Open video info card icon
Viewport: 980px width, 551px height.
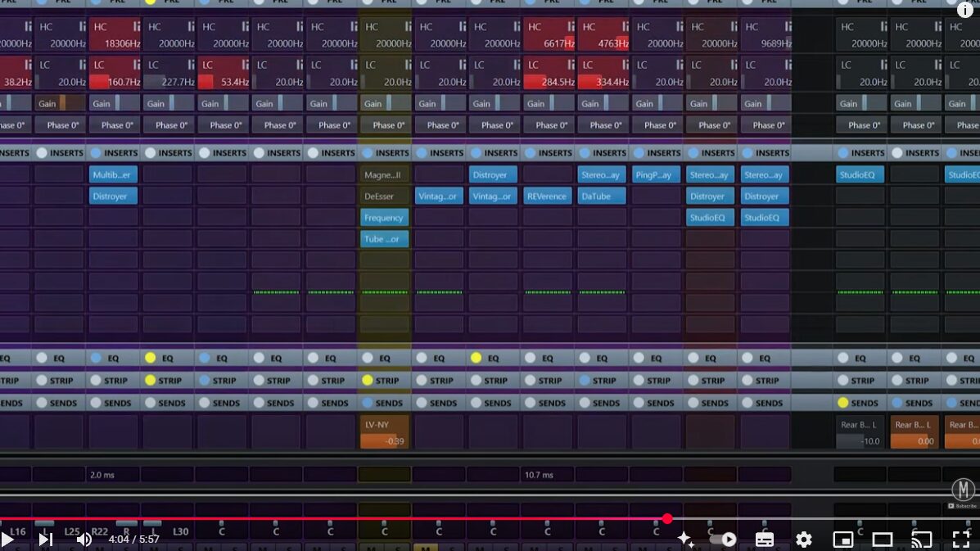[965, 9]
